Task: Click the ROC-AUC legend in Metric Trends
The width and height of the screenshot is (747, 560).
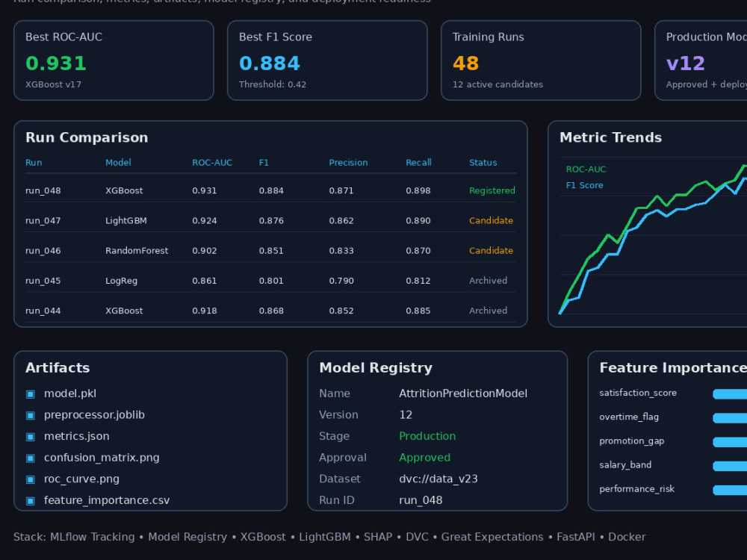Action: pyautogui.click(x=586, y=169)
